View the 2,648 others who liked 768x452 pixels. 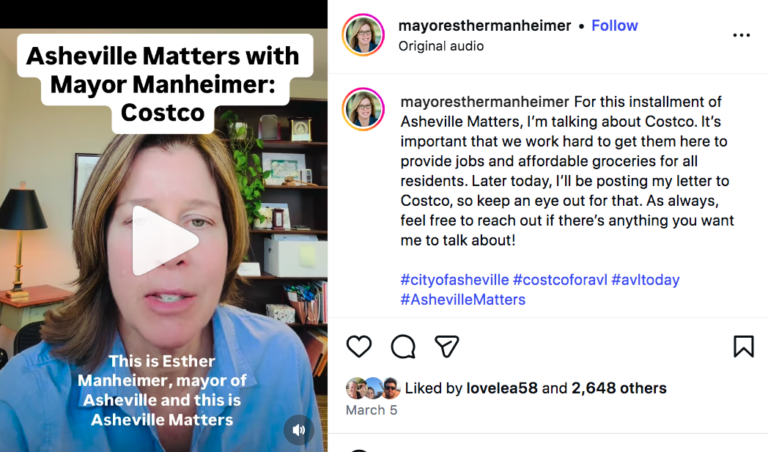click(619, 388)
